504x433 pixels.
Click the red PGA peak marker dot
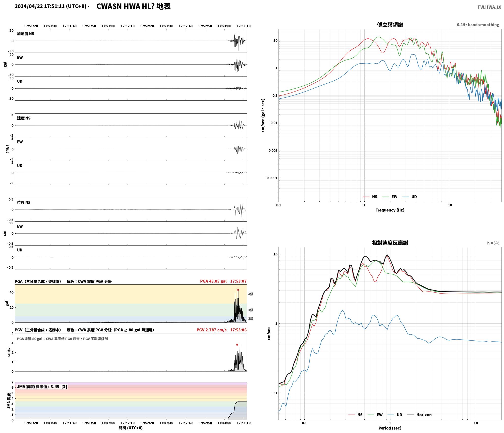coord(238,290)
